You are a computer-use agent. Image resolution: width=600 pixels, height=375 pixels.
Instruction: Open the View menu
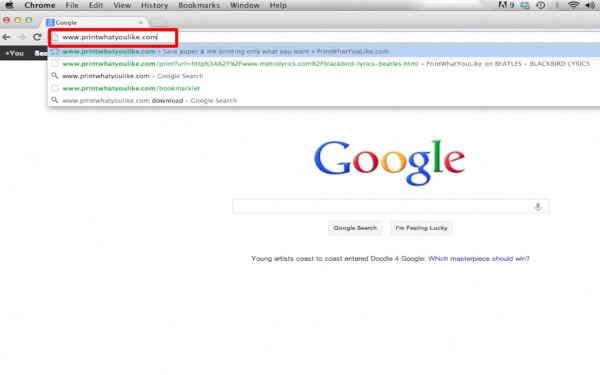coord(122,5)
